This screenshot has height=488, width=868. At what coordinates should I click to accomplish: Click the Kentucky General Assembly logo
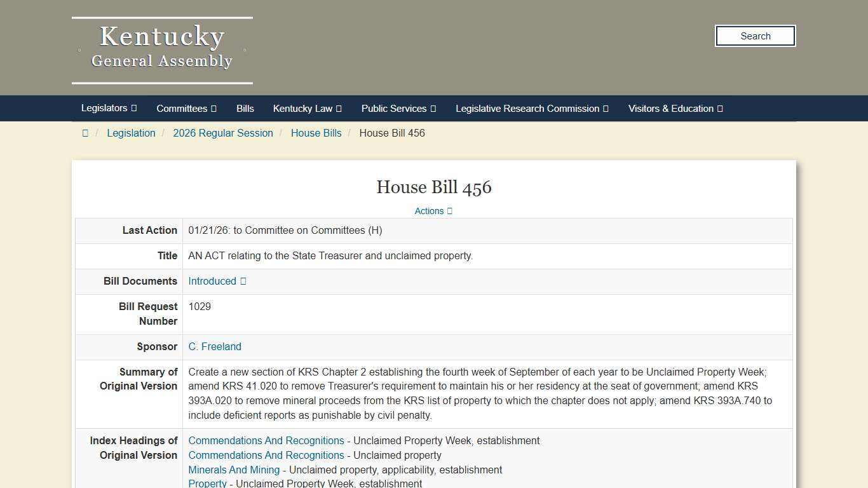point(162,50)
